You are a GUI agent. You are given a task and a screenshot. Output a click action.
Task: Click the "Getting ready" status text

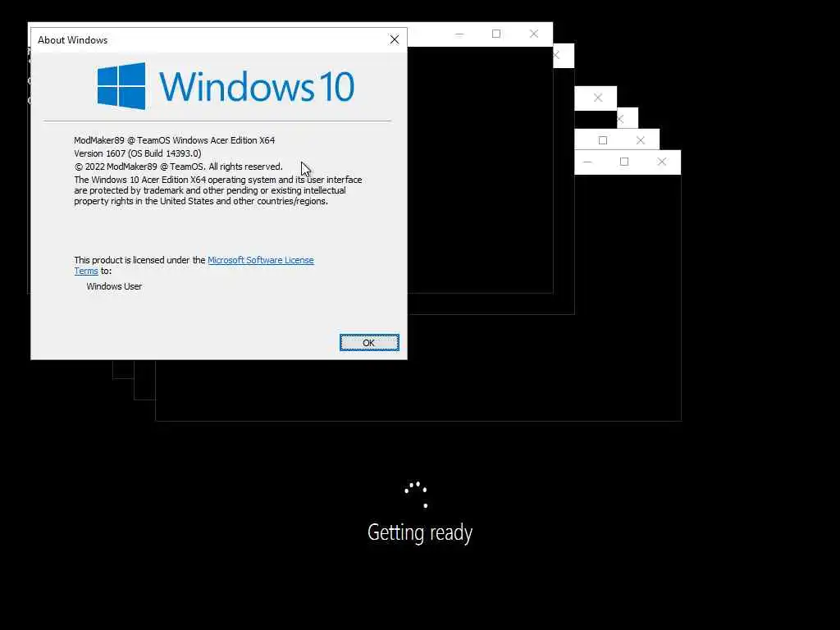click(x=420, y=532)
